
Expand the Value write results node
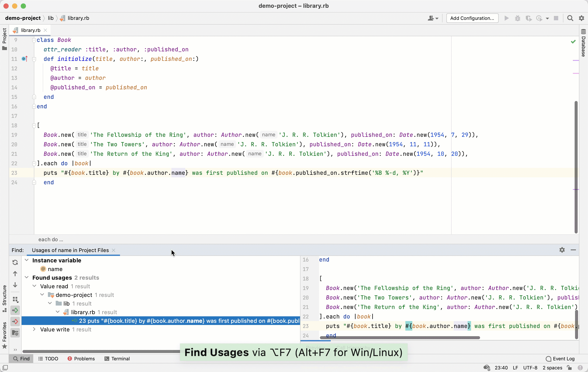34,329
